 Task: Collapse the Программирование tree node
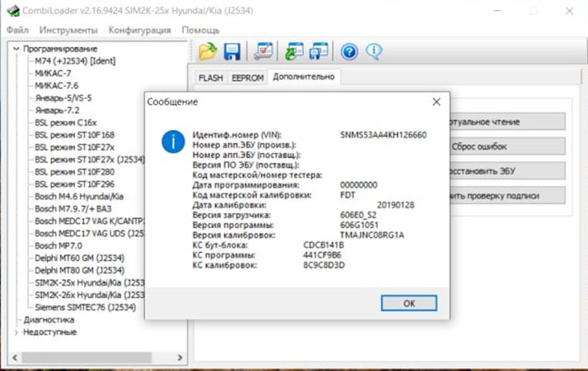click(15, 48)
